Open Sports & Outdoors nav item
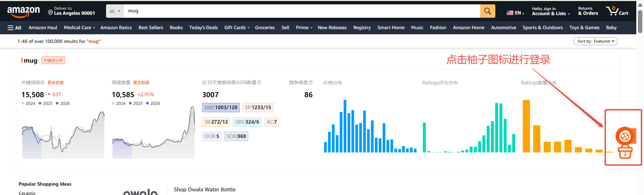This screenshot has width=644, height=195. click(543, 27)
